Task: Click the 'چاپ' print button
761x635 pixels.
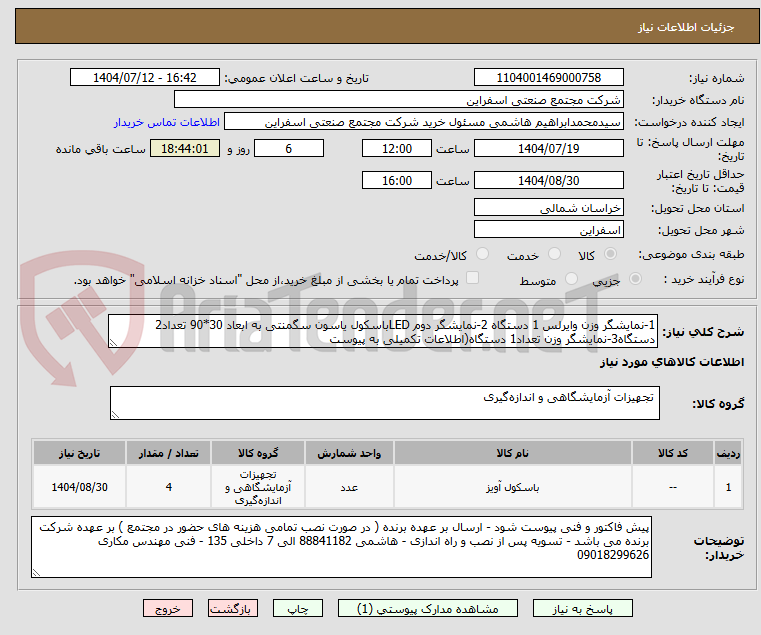Action: 298,608
